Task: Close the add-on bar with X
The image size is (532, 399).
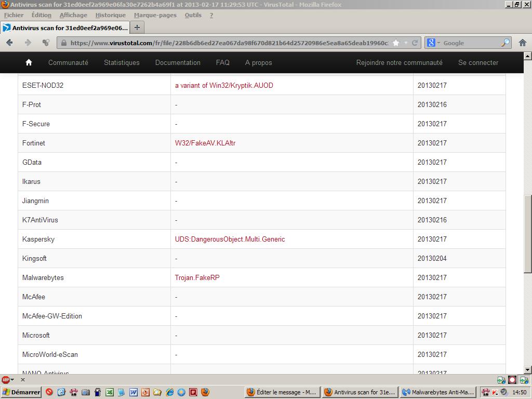Action: coord(23,380)
